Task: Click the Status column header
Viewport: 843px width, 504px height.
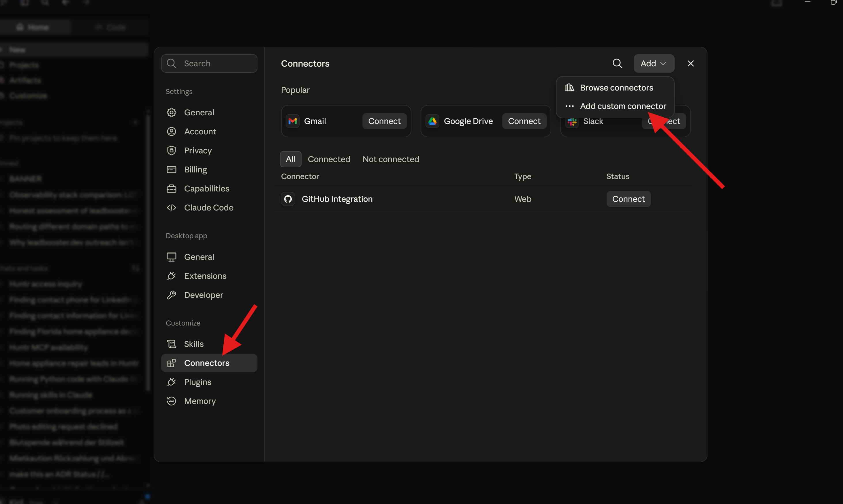Action: coord(618,177)
